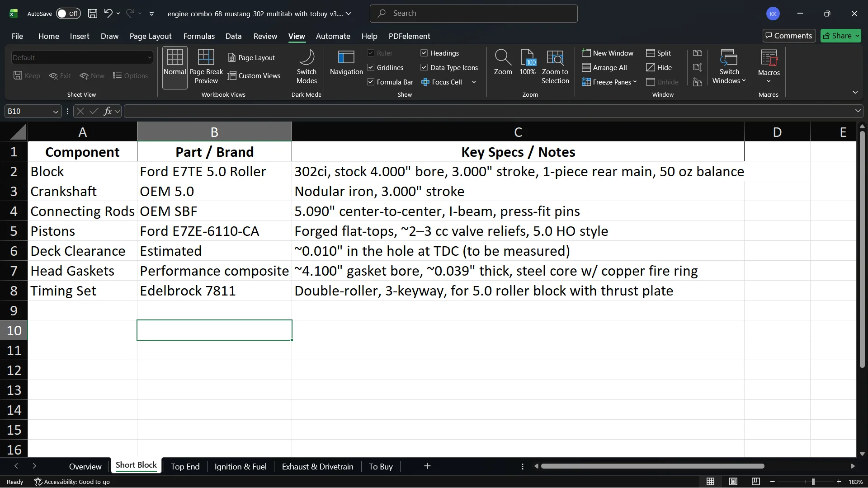Click the Excel app icon
This screenshot has width=868, height=488.
coord(14,14)
